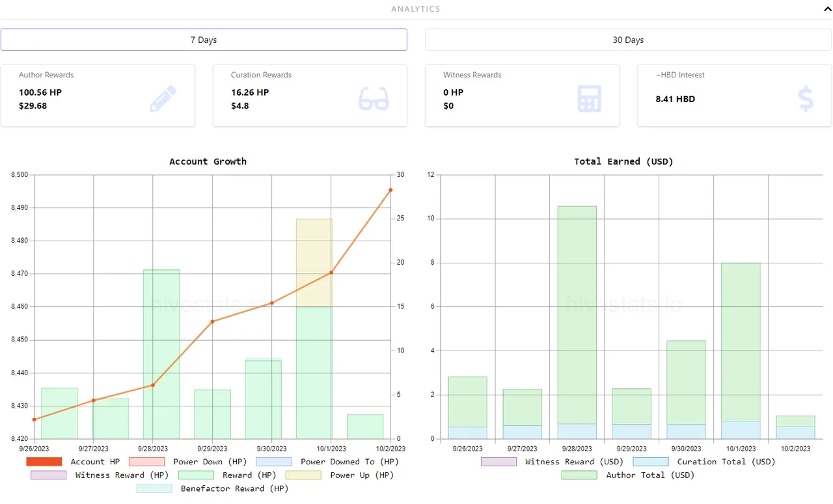
Task: Open the Witness Rewards card
Action: click(522, 96)
